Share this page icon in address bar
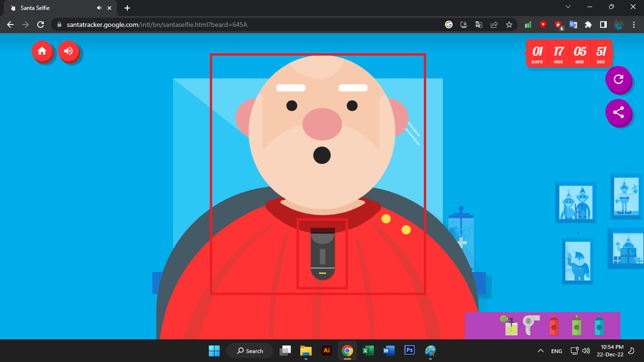The width and height of the screenshot is (644, 362). 494,25
